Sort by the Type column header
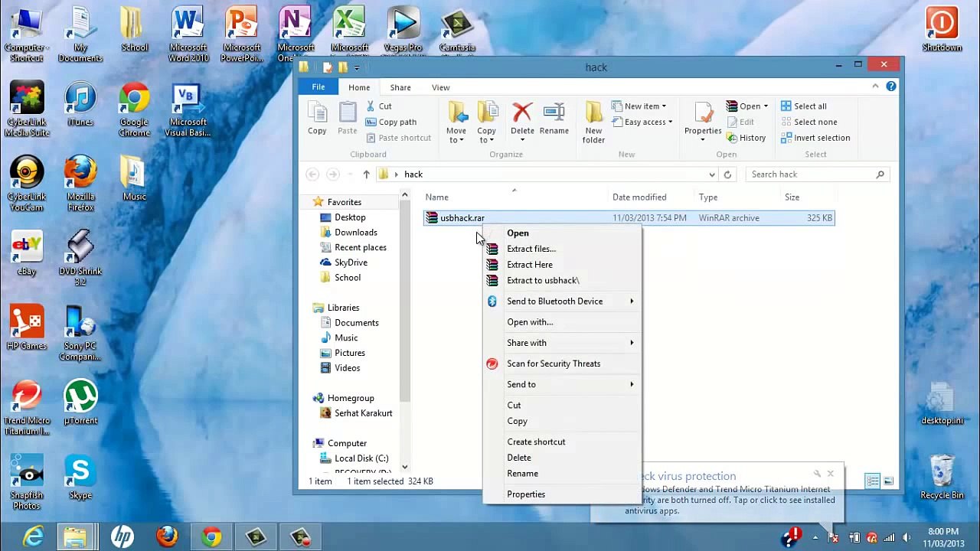Image resolution: width=980 pixels, height=551 pixels. pos(707,197)
